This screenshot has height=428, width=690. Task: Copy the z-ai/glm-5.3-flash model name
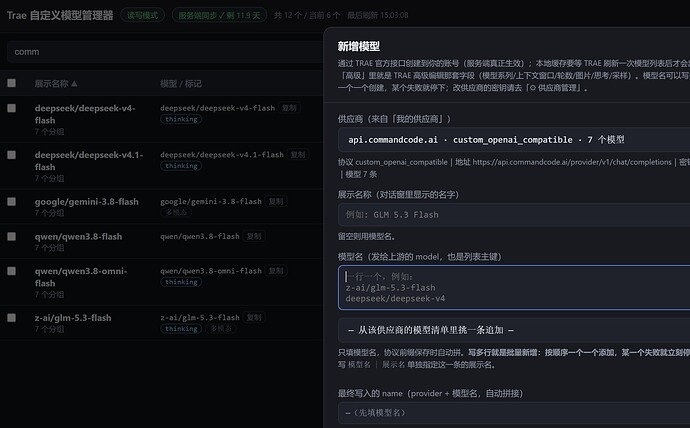(x=254, y=317)
